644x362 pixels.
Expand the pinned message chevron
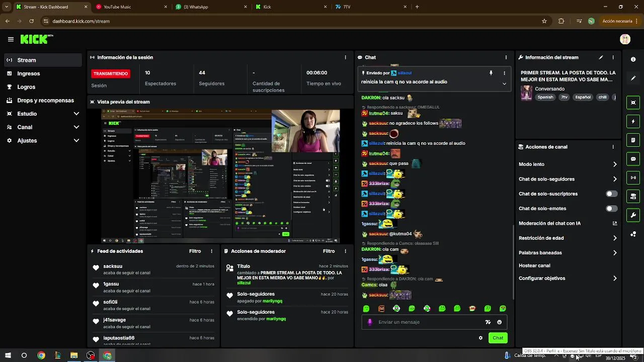point(504,83)
